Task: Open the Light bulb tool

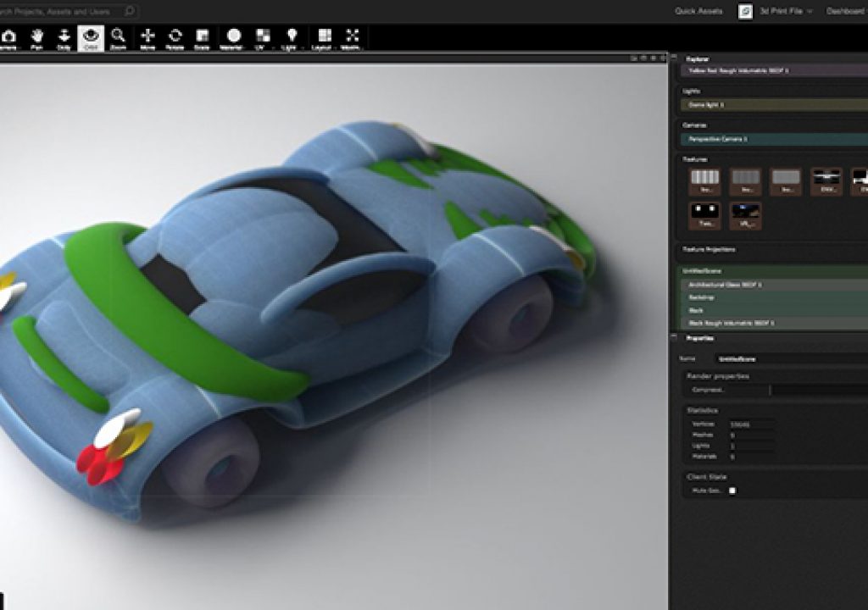Action: coord(292,39)
